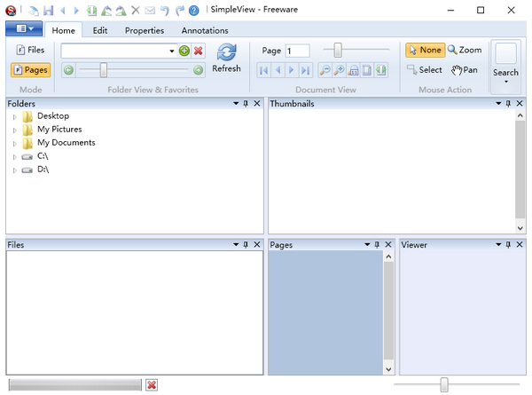The image size is (532, 395).
Task: Switch mode to Files
Action: (x=30, y=51)
